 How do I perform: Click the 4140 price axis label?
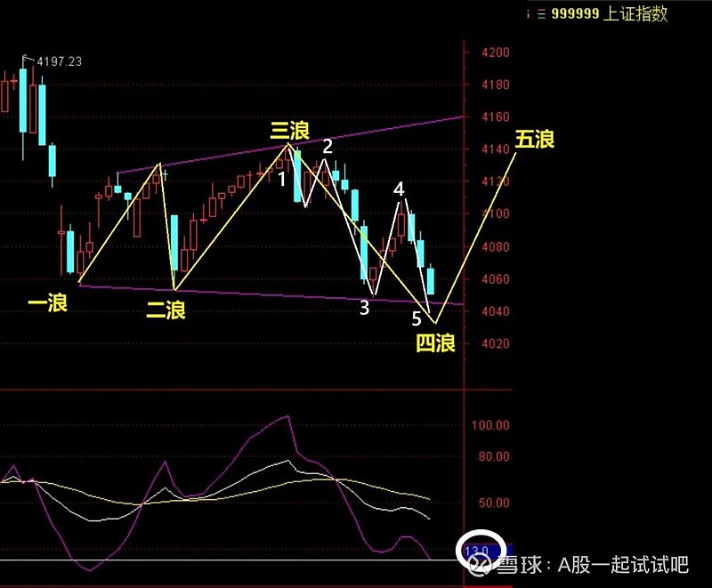coord(496,149)
